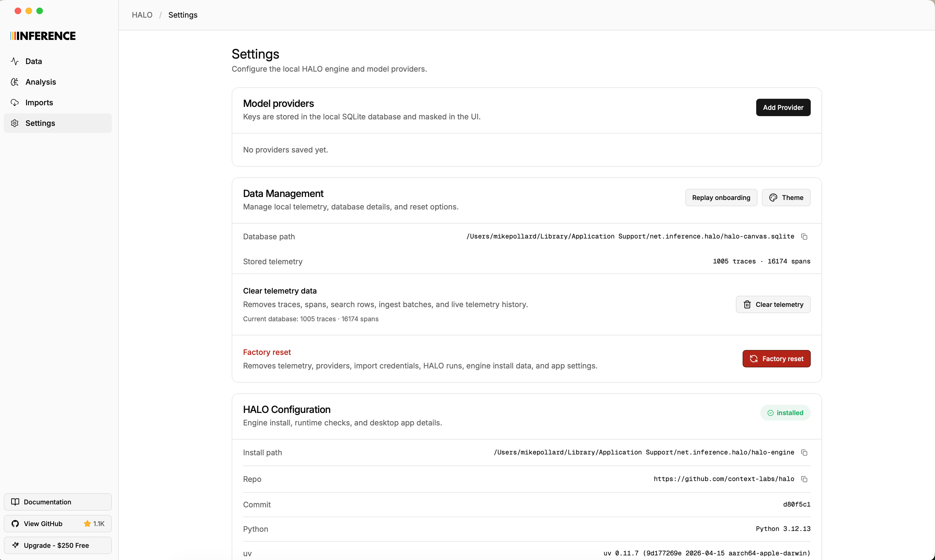This screenshot has width=935, height=560.
Task: Select Settings in the sidebar
Action: pyautogui.click(x=58, y=123)
